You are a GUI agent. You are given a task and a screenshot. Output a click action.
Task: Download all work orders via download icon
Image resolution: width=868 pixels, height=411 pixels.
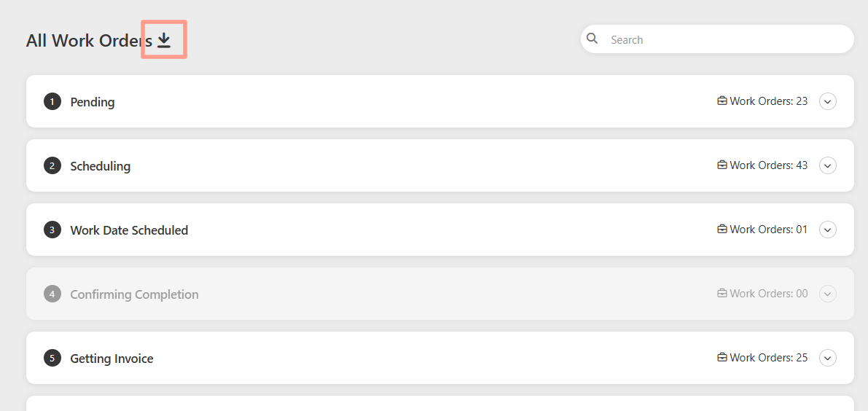[164, 40]
